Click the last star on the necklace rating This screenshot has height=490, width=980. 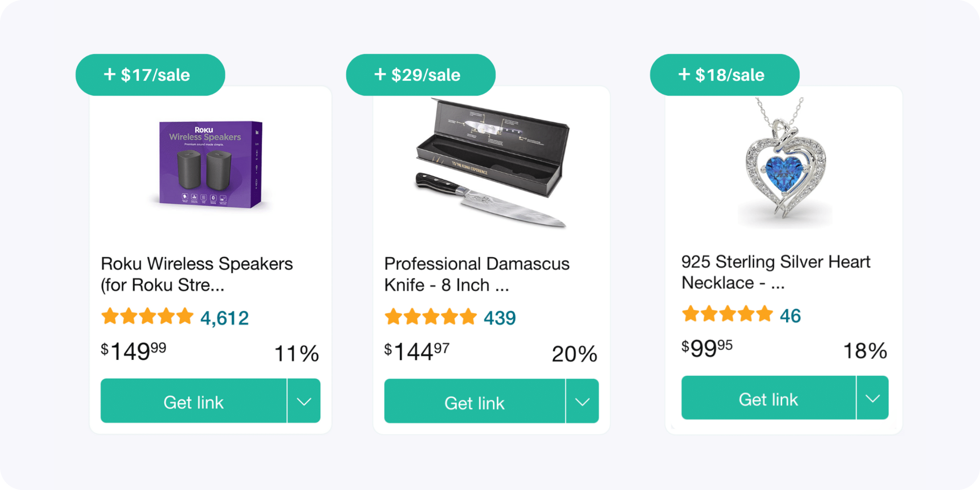point(765,314)
